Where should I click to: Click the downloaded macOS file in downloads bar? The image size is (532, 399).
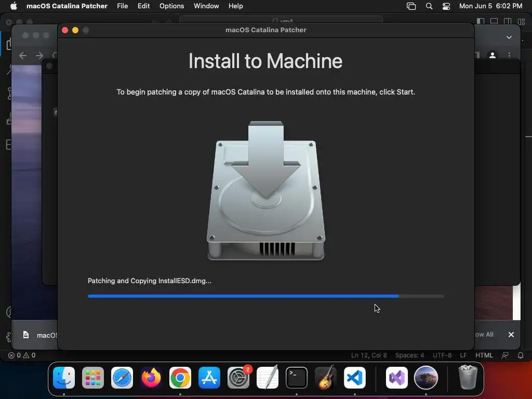pyautogui.click(x=40, y=335)
